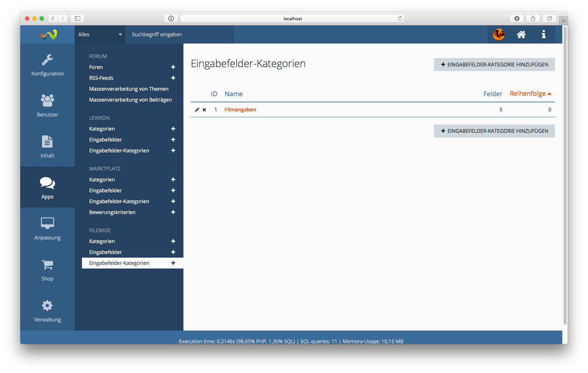Select Lexikon Eingabefelder-Kategorien menu entry

(x=119, y=151)
